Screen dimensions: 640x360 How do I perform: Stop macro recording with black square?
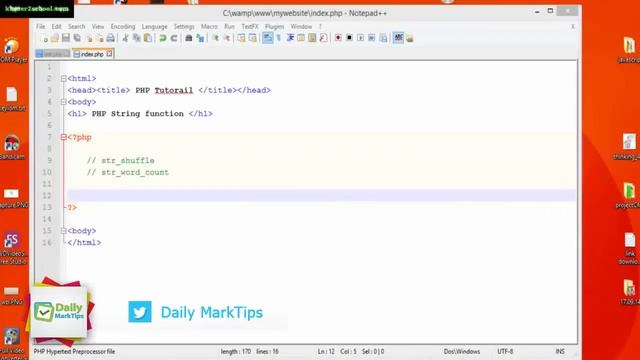click(349, 38)
